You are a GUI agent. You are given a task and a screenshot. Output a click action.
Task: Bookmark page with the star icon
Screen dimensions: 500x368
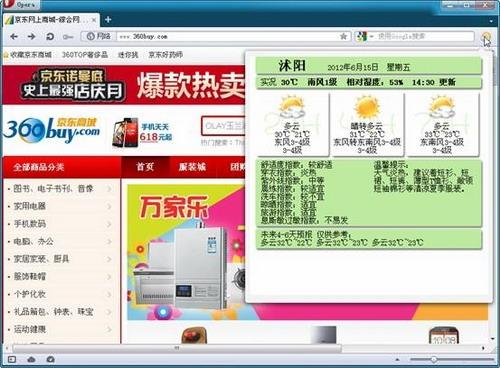(343, 36)
